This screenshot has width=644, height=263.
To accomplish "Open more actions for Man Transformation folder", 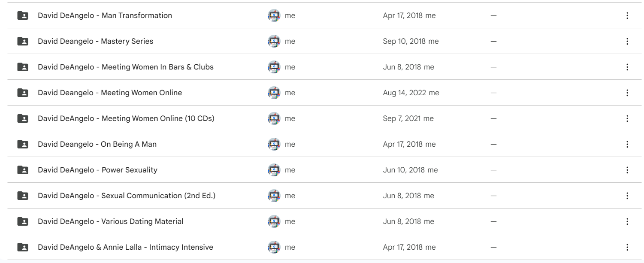I will [x=627, y=15].
